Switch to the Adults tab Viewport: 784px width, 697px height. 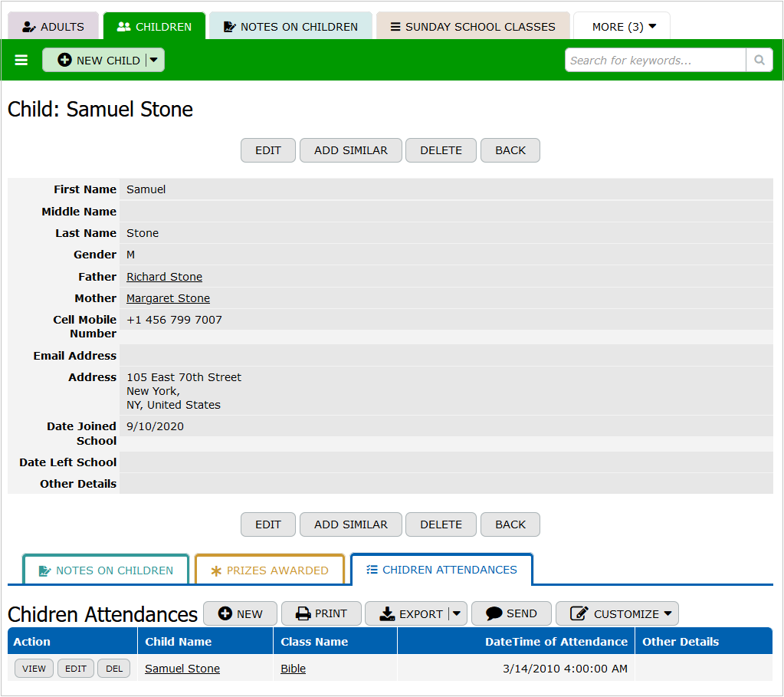(x=54, y=26)
